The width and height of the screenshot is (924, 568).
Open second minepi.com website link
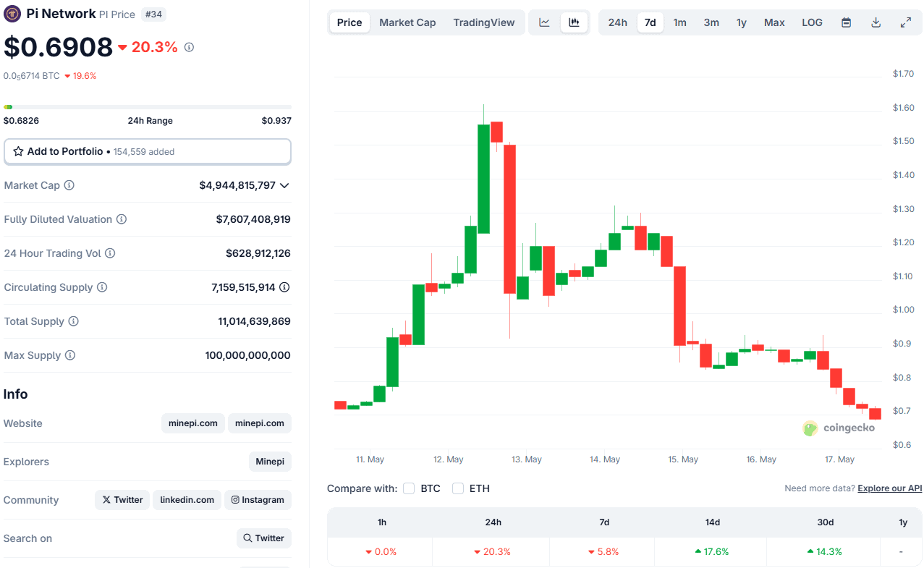point(260,423)
